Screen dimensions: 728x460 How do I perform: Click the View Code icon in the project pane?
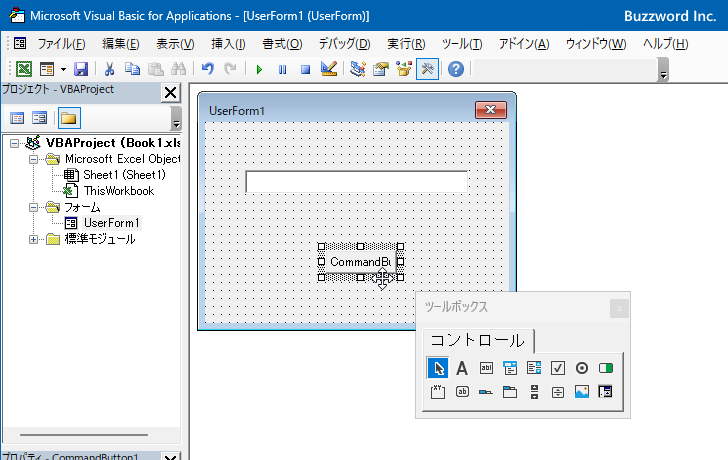tap(17, 118)
